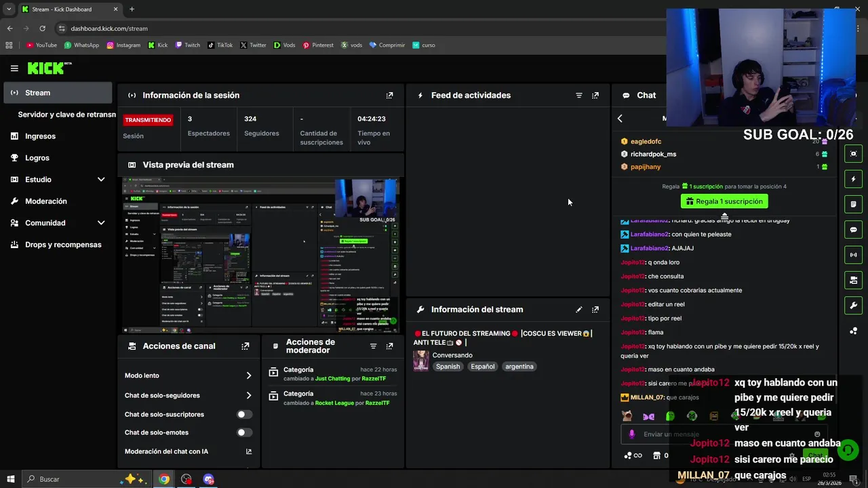Pop out the Acciones de moderador panel
868x488 pixels.
pos(389,346)
